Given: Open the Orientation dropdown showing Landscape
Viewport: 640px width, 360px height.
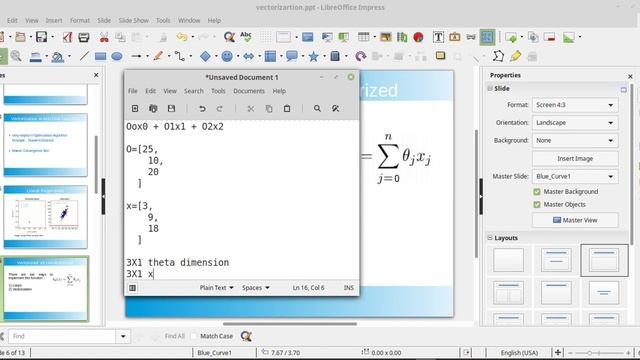Looking at the screenshot, I should (x=575, y=123).
